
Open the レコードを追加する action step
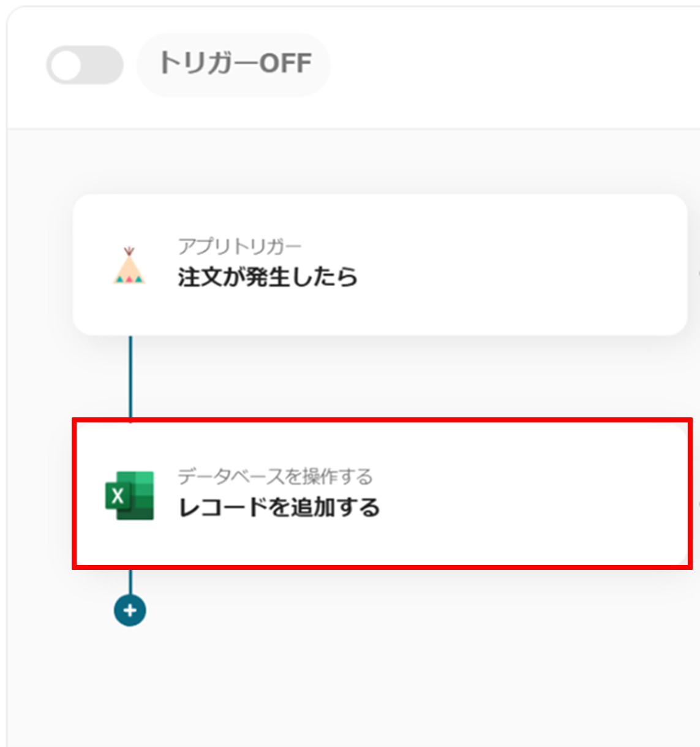coord(279,507)
